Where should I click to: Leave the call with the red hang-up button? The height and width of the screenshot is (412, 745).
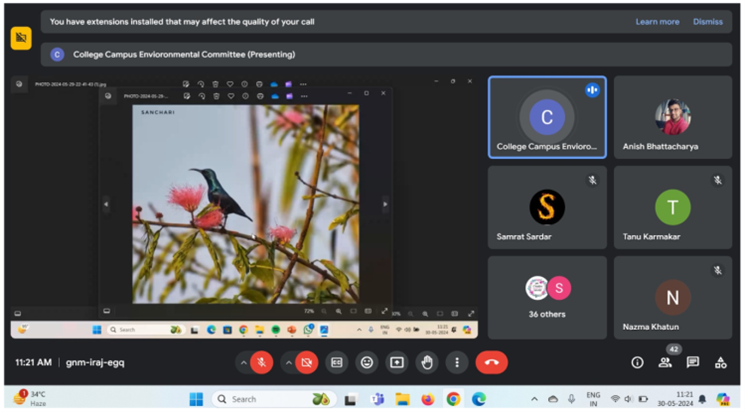[x=491, y=362]
